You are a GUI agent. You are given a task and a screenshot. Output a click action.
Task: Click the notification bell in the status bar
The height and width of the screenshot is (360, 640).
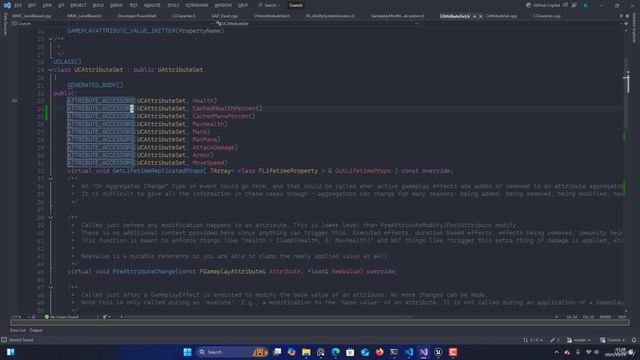click(x=634, y=340)
